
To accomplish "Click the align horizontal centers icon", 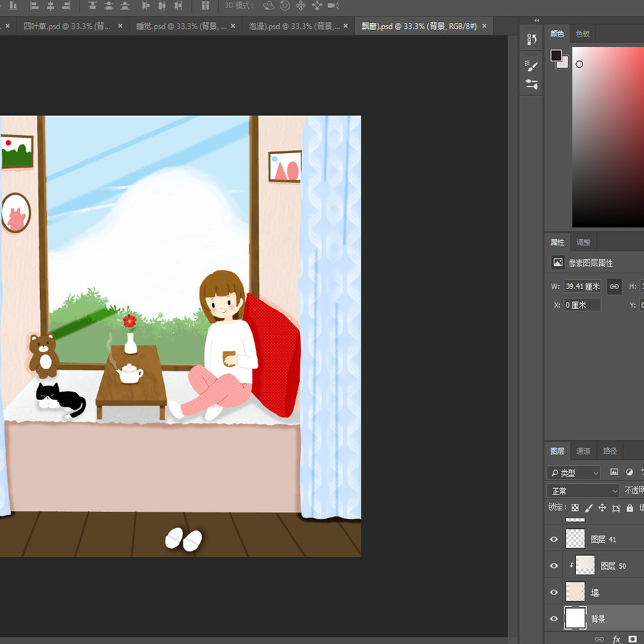I will coord(51,5).
